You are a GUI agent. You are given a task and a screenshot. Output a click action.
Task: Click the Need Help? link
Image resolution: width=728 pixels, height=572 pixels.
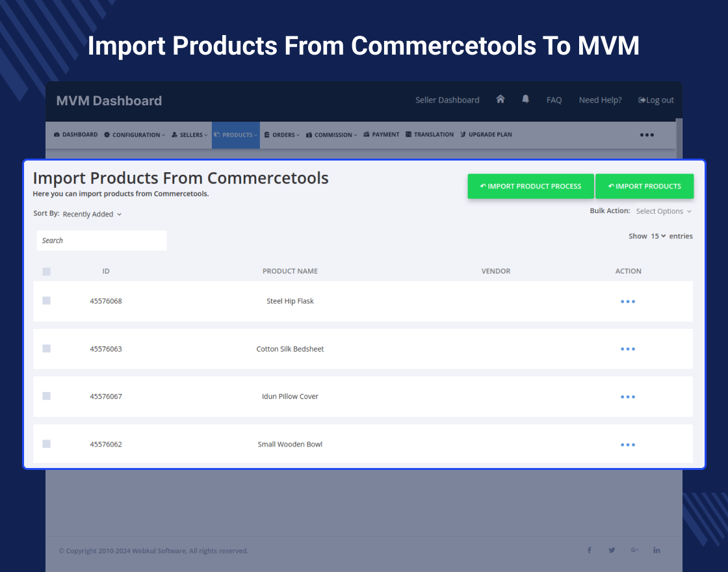coord(600,100)
